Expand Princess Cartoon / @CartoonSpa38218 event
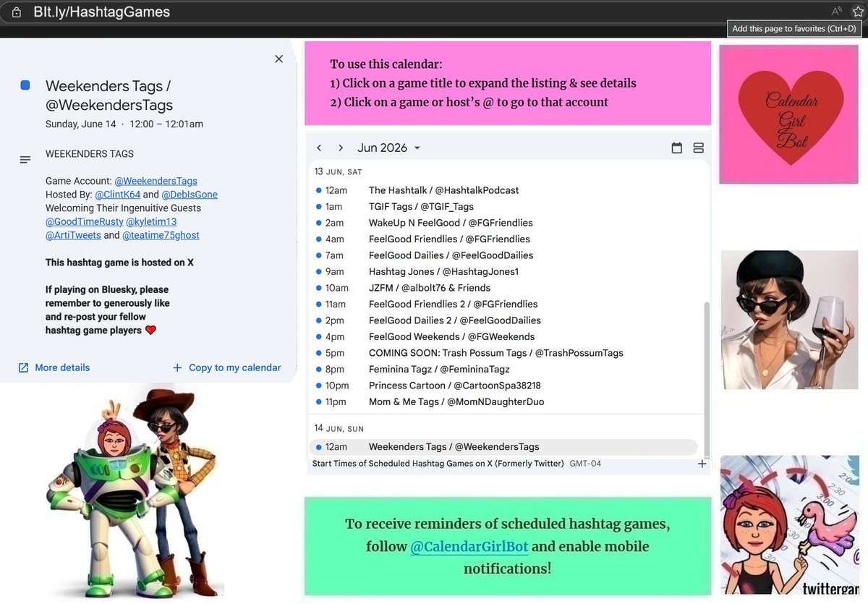This screenshot has width=868, height=604. click(x=505, y=386)
